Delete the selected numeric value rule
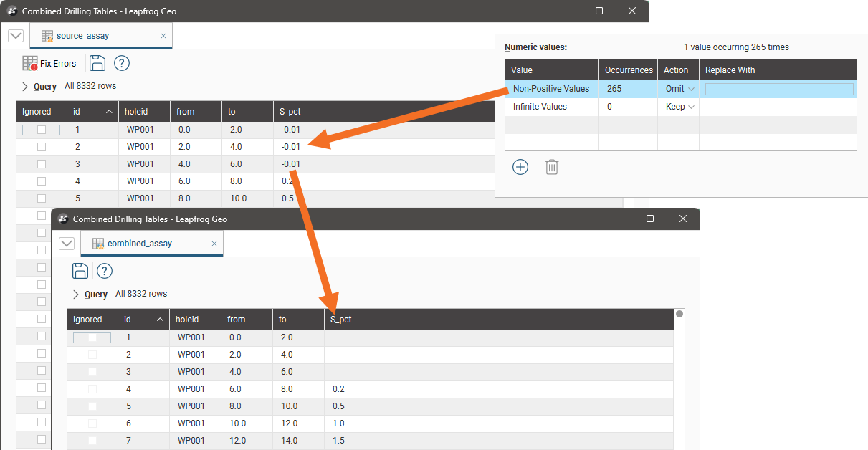Image resolution: width=868 pixels, height=450 pixels. pos(551,167)
